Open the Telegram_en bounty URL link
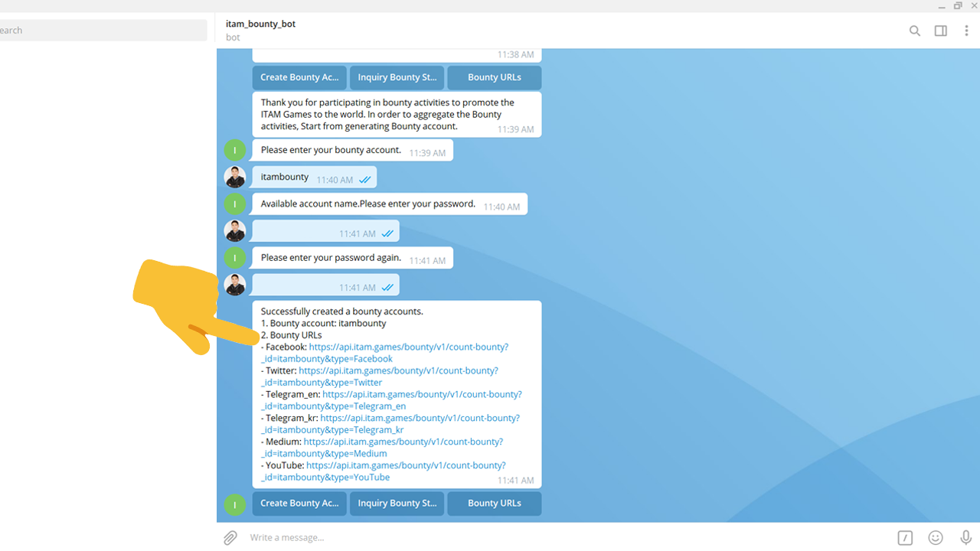 point(391,400)
